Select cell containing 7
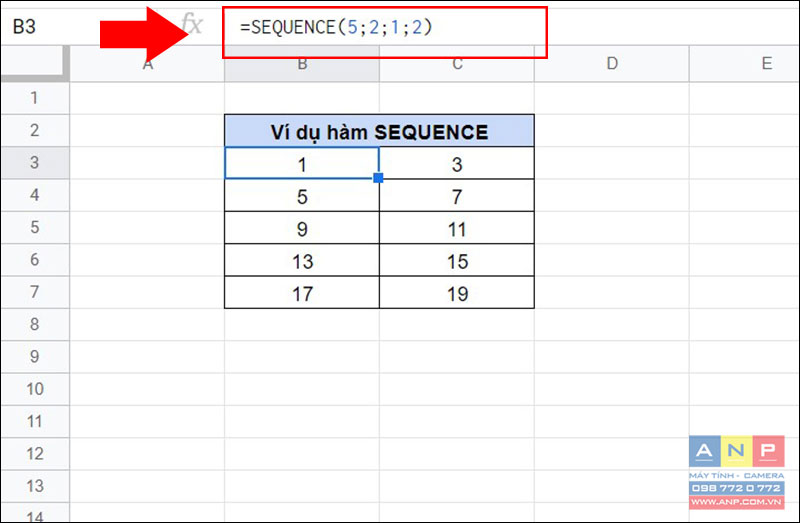This screenshot has height=523, width=800. [457, 196]
